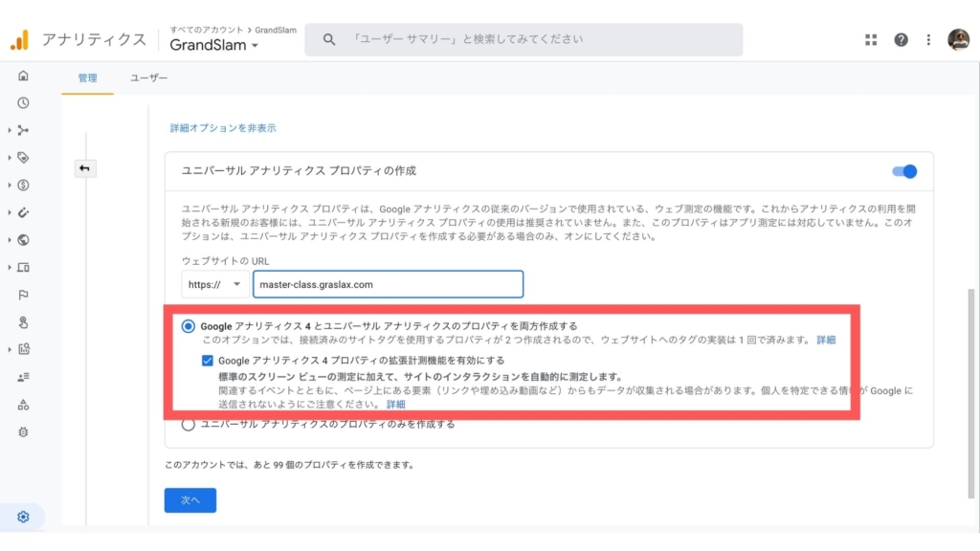Expand the Tech devices section arrow

(x=10, y=268)
